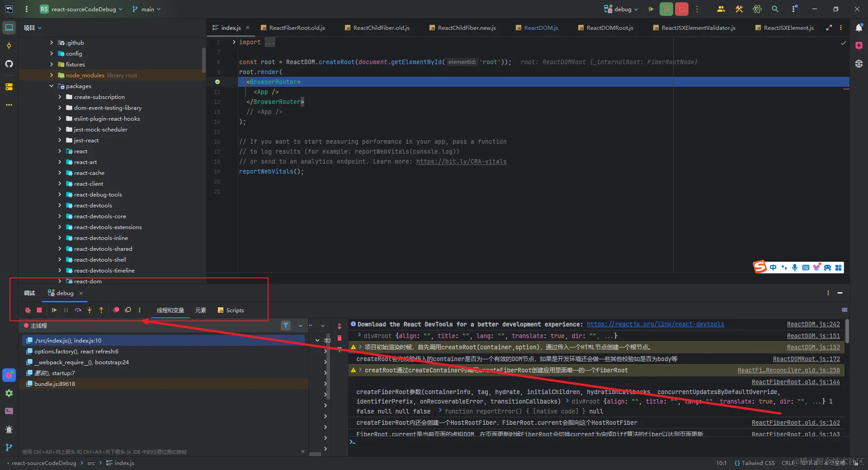The image size is (868, 470).
Task: Toggle the frames filter button
Action: click(x=286, y=325)
